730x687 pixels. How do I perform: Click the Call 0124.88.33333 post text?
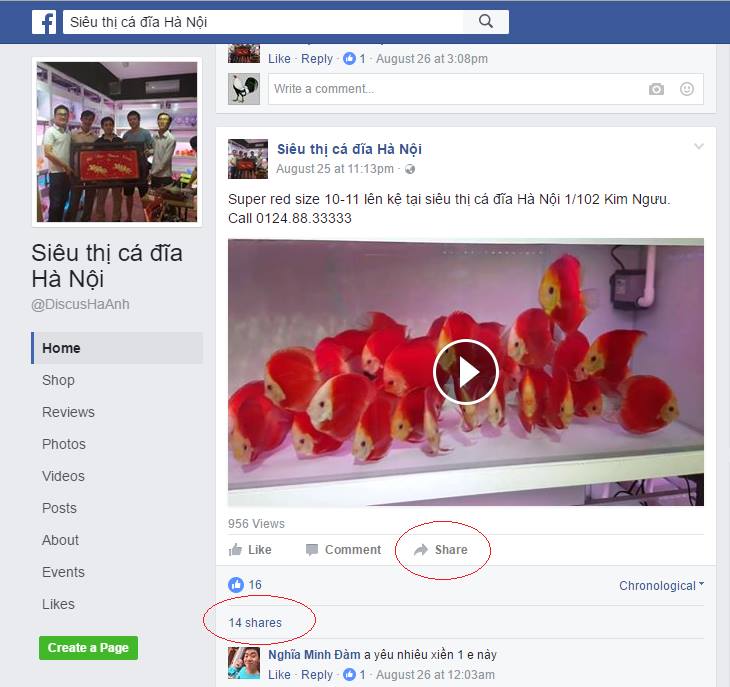point(290,218)
